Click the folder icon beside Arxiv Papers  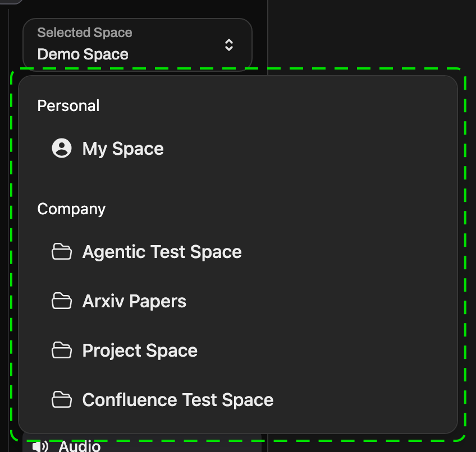(x=62, y=301)
